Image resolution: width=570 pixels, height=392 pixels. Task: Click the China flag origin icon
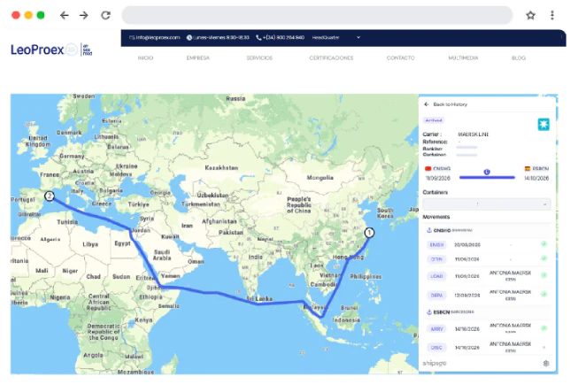[x=427, y=169]
